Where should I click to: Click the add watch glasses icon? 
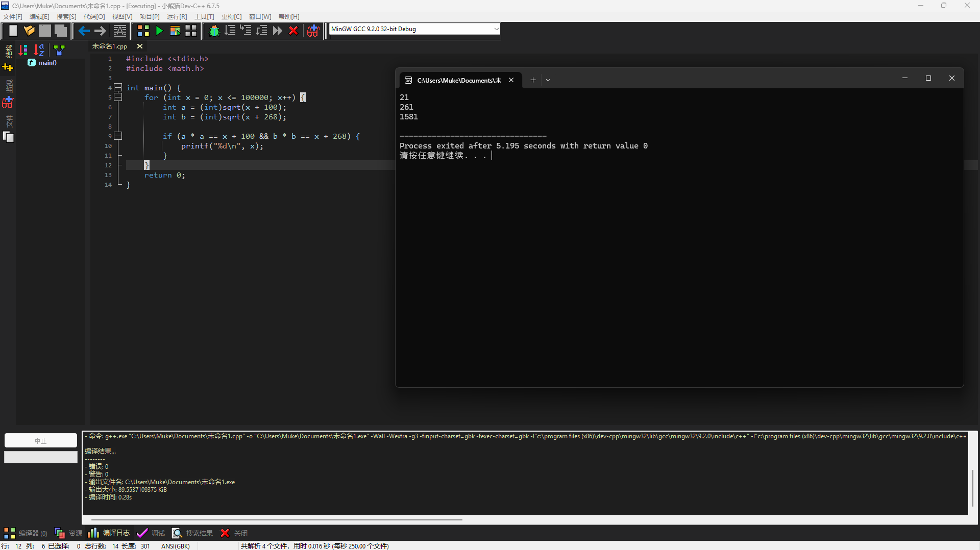click(x=313, y=31)
